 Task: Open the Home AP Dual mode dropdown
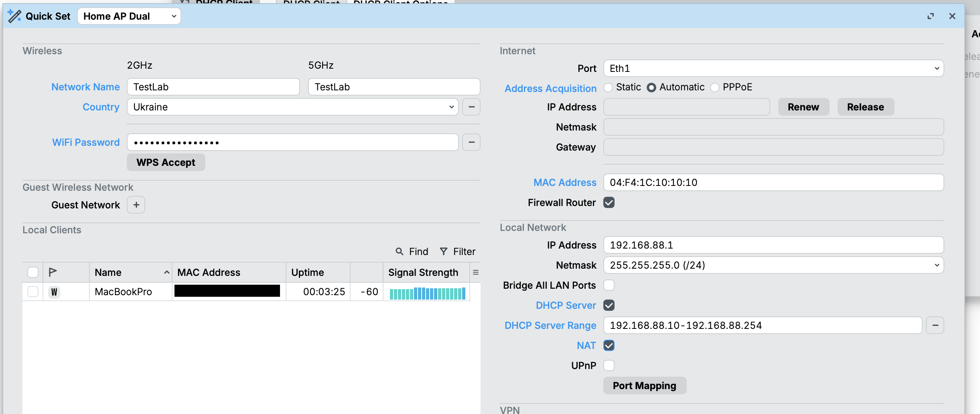click(x=129, y=16)
